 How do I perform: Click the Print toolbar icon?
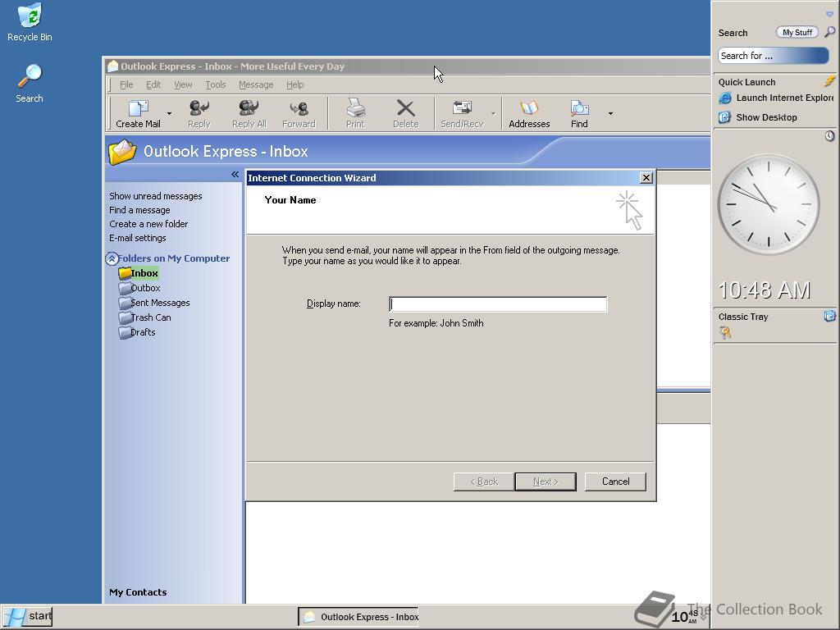tap(355, 109)
